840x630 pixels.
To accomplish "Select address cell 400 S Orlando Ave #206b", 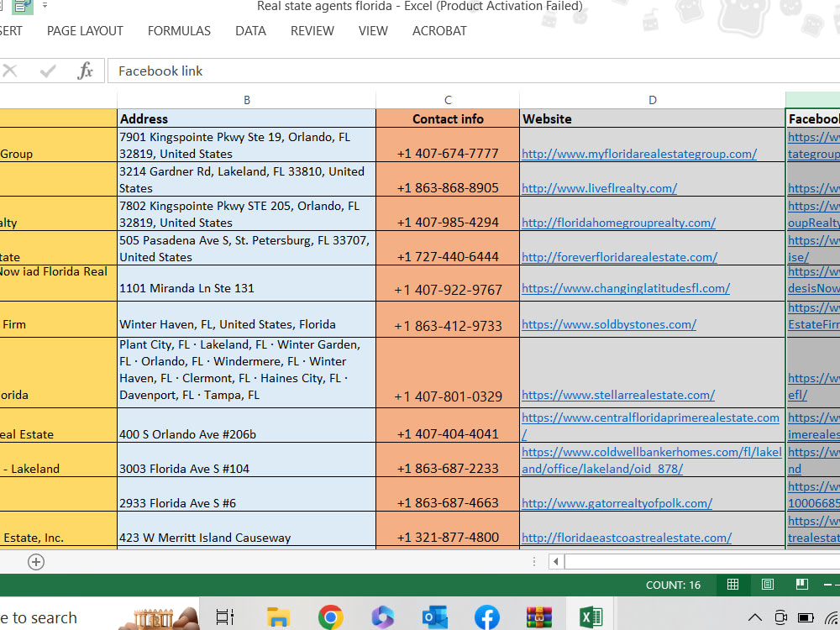I will click(x=246, y=425).
